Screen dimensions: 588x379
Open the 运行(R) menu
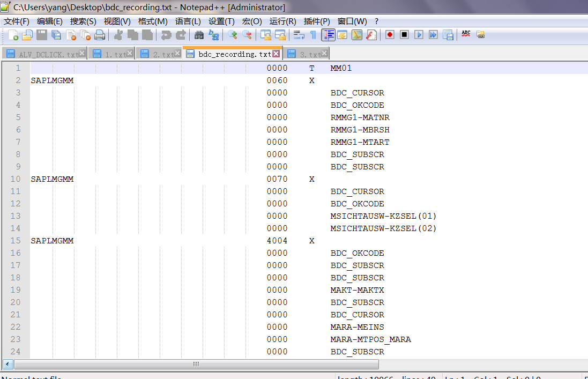[282, 21]
